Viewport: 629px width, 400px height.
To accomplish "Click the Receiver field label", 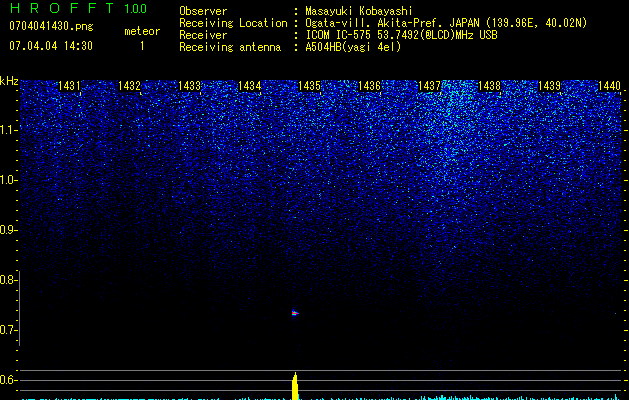I will pyautogui.click(x=203, y=35).
